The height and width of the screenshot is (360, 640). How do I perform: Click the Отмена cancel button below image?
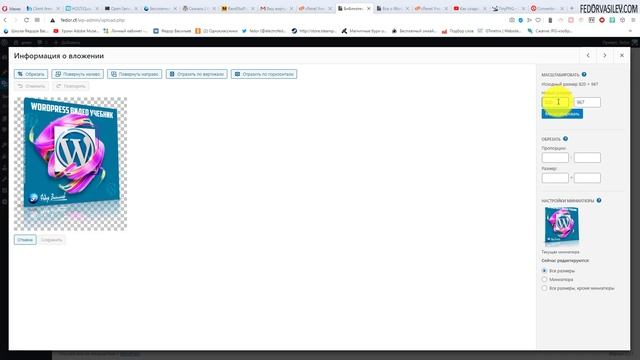click(x=25, y=240)
